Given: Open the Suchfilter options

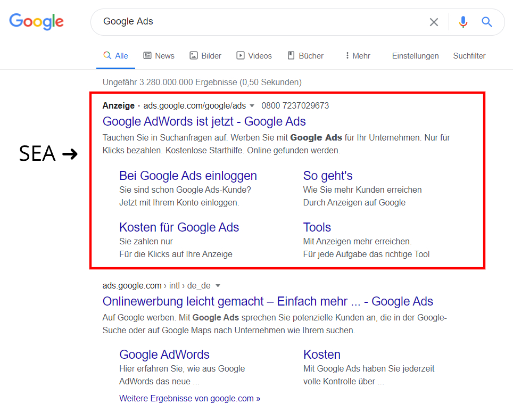Looking at the screenshot, I should point(469,56).
